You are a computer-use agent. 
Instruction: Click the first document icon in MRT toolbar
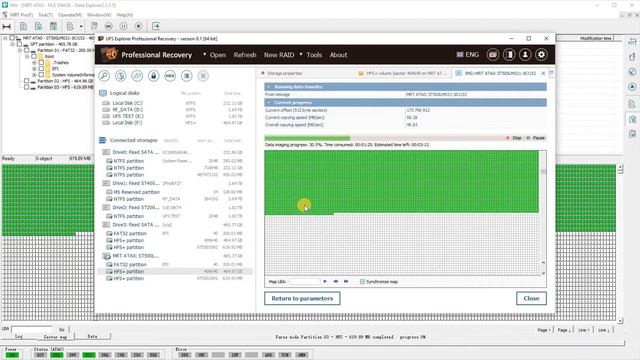[23, 27]
